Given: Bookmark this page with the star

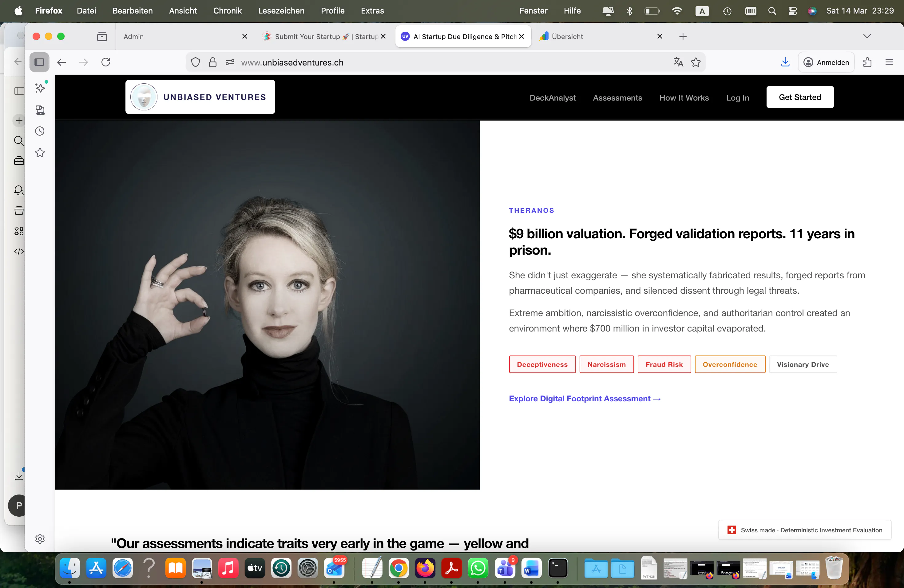Looking at the screenshot, I should click(696, 62).
